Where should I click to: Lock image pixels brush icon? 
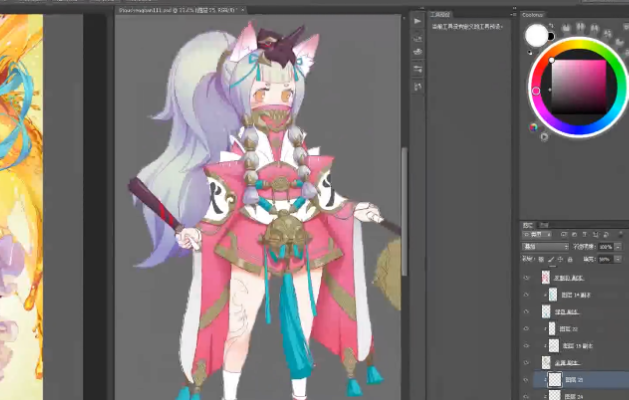pyautogui.click(x=551, y=259)
